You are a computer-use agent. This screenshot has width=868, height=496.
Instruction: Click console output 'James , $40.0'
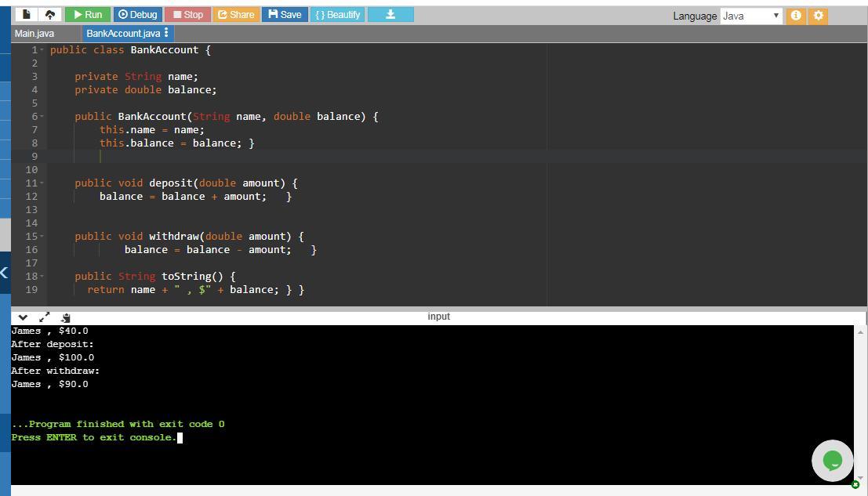pyautogui.click(x=50, y=331)
